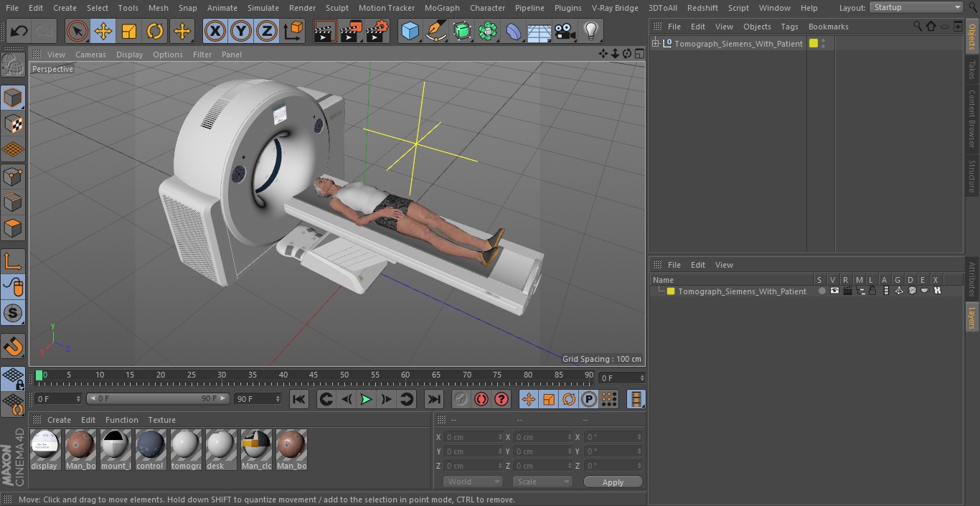The width and height of the screenshot is (980, 506).
Task: Add a Cube primitive object
Action: [x=410, y=31]
